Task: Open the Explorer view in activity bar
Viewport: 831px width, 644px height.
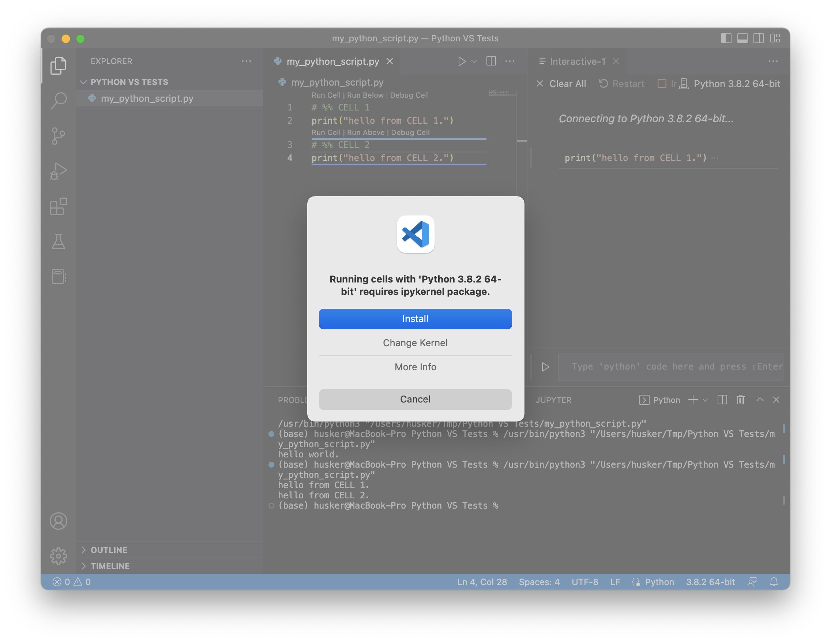Action: [58, 65]
